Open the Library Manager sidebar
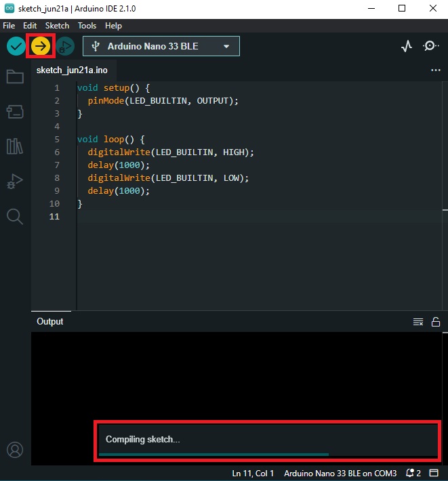This screenshot has width=448, height=481. 15,146
